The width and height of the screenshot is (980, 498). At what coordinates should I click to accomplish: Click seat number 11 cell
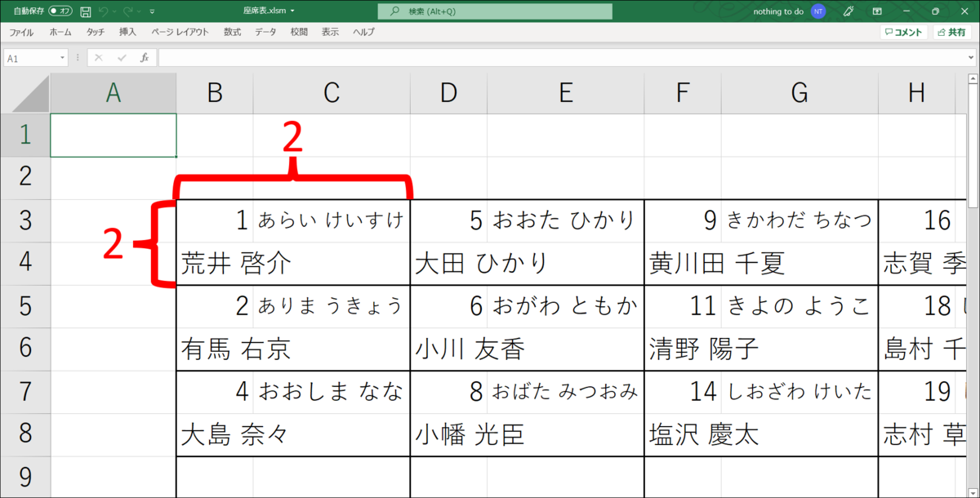[x=683, y=306]
